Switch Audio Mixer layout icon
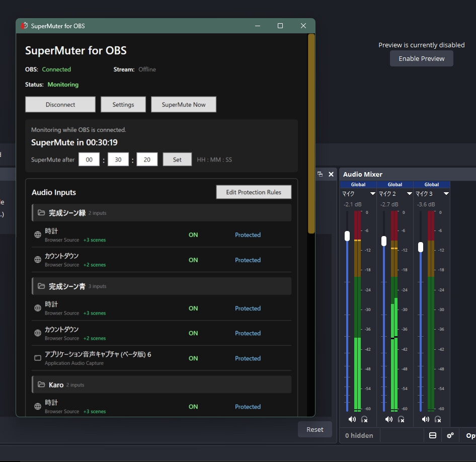 (433, 435)
